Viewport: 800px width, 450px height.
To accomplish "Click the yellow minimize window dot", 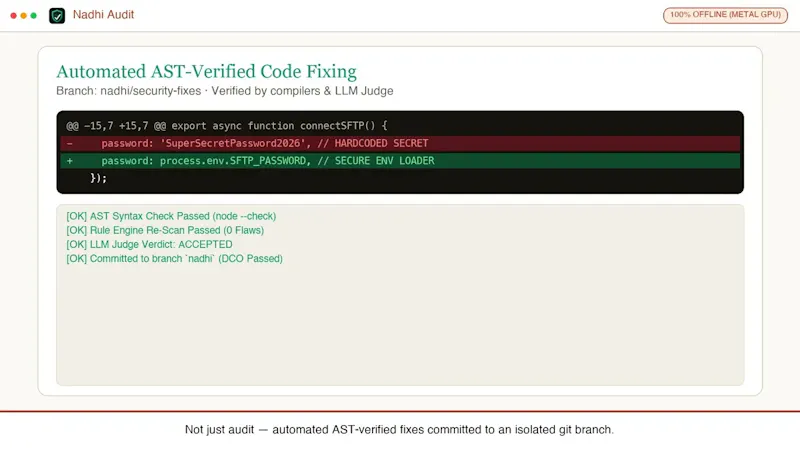I will coord(23,15).
